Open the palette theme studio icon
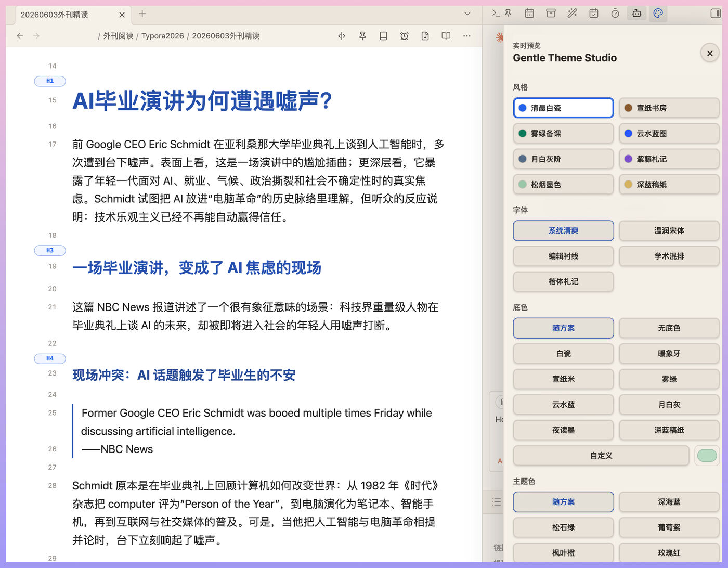Viewport: 728px width, 568px height. pos(658,14)
